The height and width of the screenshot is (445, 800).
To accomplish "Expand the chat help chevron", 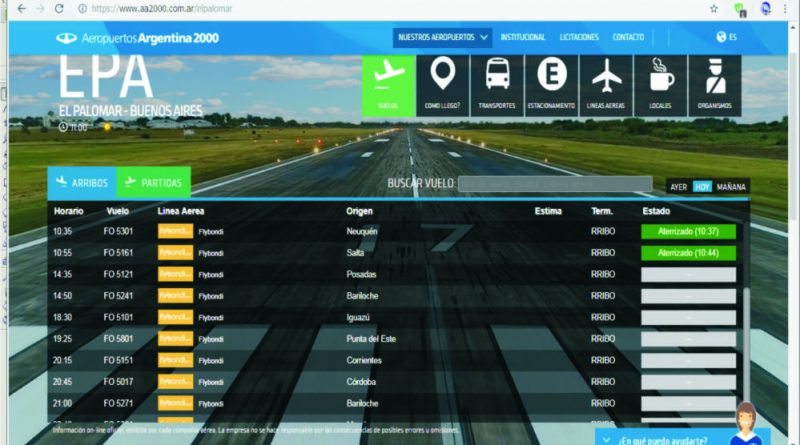I will (606, 440).
